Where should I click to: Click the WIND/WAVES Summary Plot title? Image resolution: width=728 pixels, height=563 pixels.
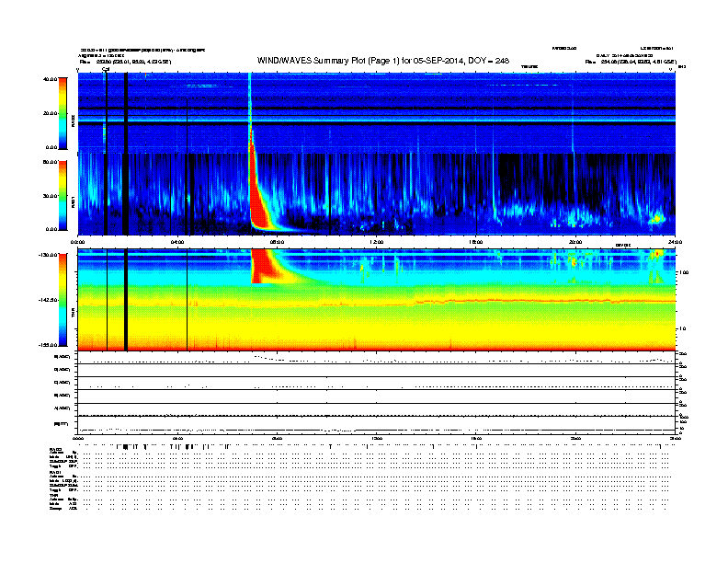383,61
